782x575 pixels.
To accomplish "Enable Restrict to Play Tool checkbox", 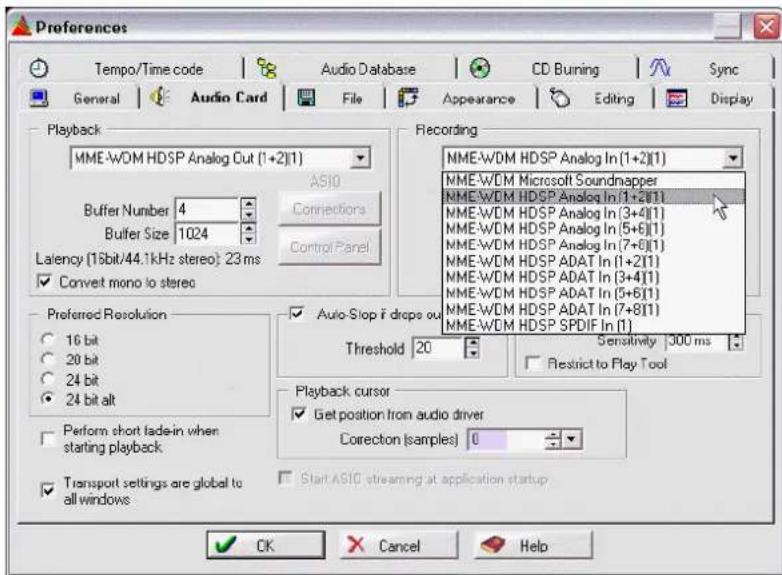I will pyautogui.click(x=533, y=363).
